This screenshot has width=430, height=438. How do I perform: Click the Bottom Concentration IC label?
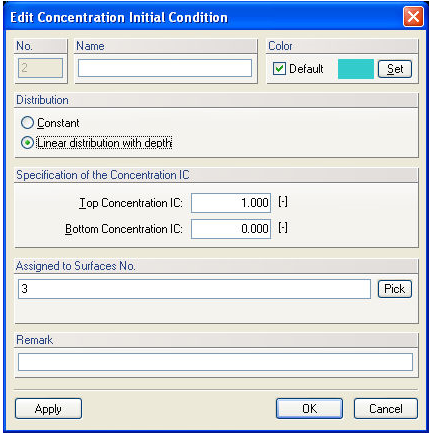[124, 229]
